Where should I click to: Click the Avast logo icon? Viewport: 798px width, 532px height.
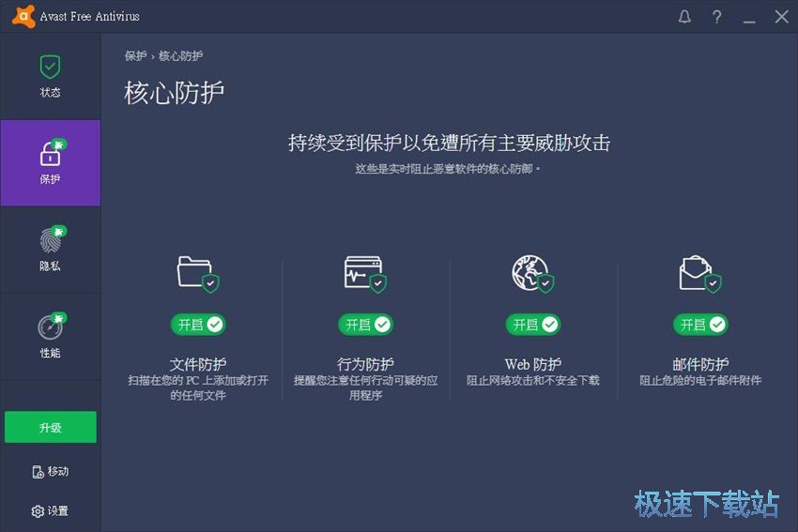pyautogui.click(x=23, y=16)
